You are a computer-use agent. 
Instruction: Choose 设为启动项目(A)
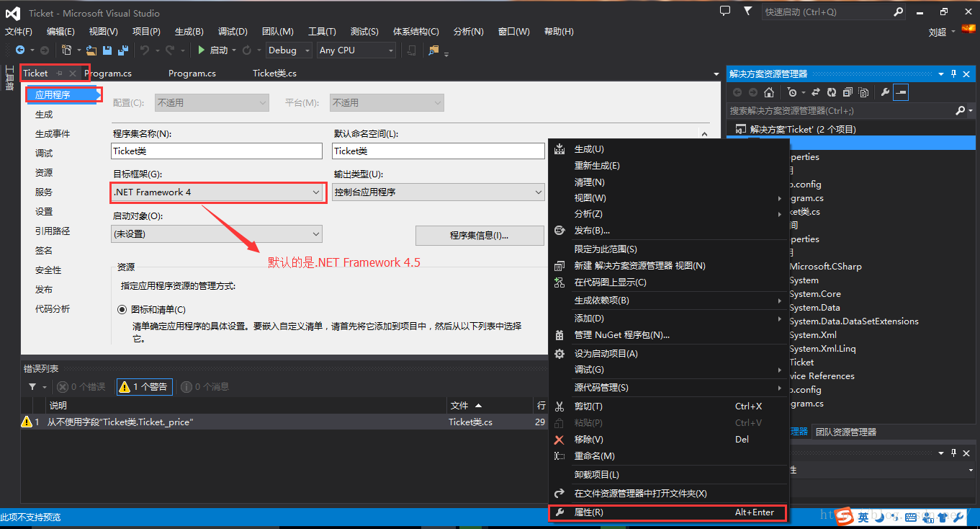[x=669, y=354]
